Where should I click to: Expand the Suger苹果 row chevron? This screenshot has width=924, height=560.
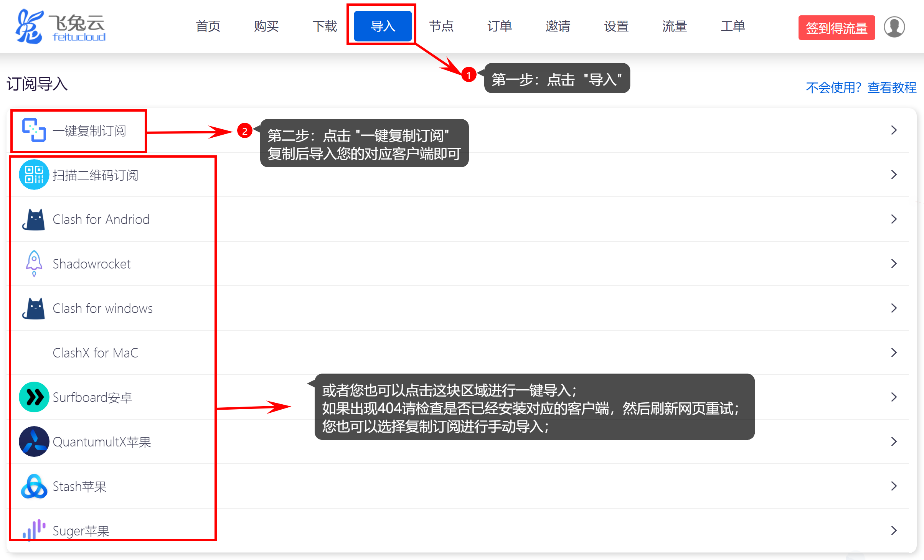pos(894,530)
